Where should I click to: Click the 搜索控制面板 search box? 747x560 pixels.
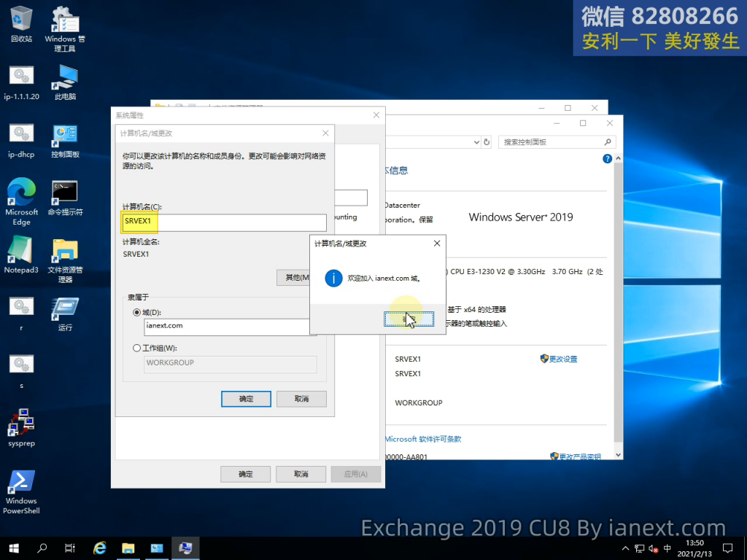[x=553, y=142]
